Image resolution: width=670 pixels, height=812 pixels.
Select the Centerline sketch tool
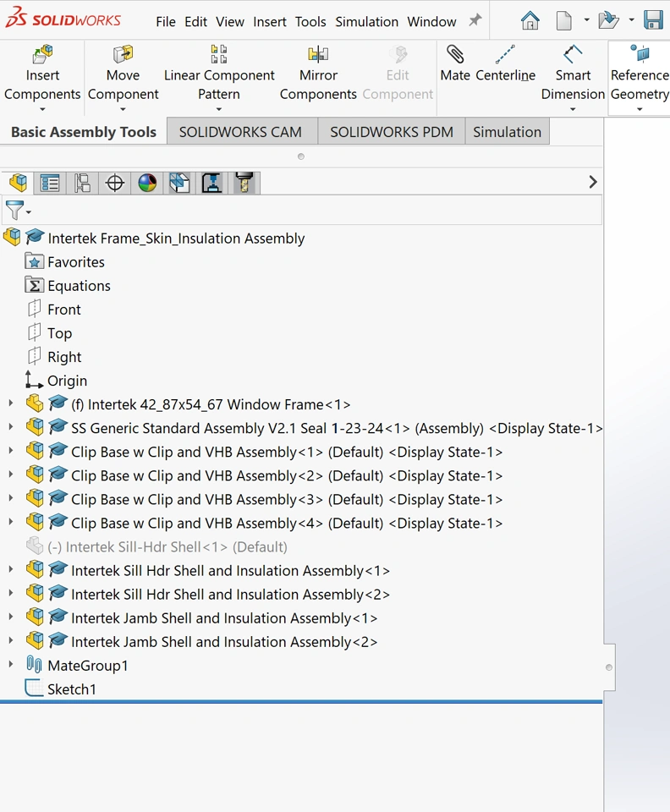[505, 54]
